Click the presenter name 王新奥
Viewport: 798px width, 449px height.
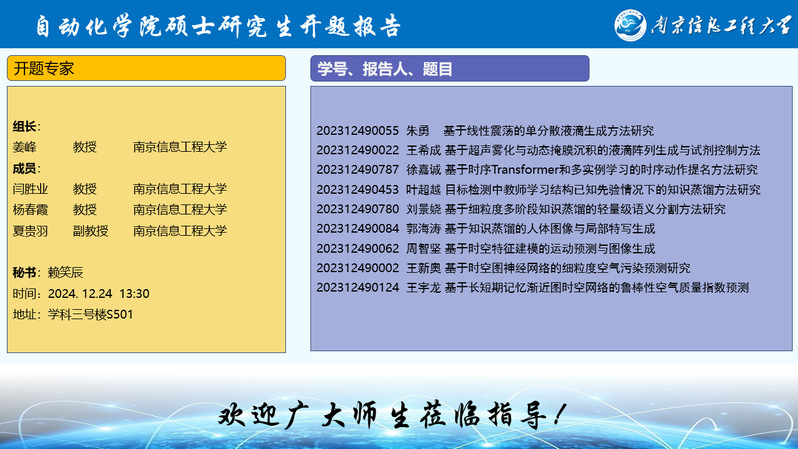(x=423, y=268)
